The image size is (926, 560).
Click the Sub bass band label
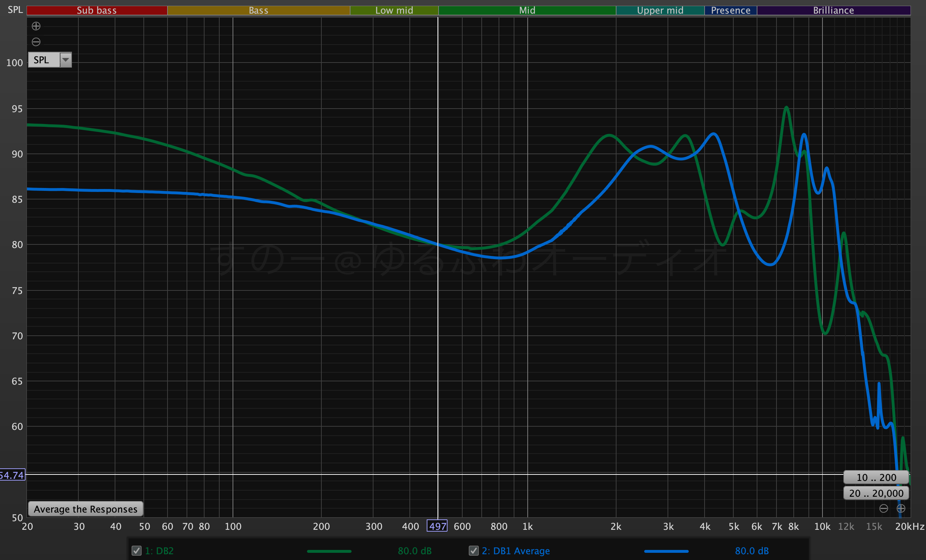pos(97,10)
